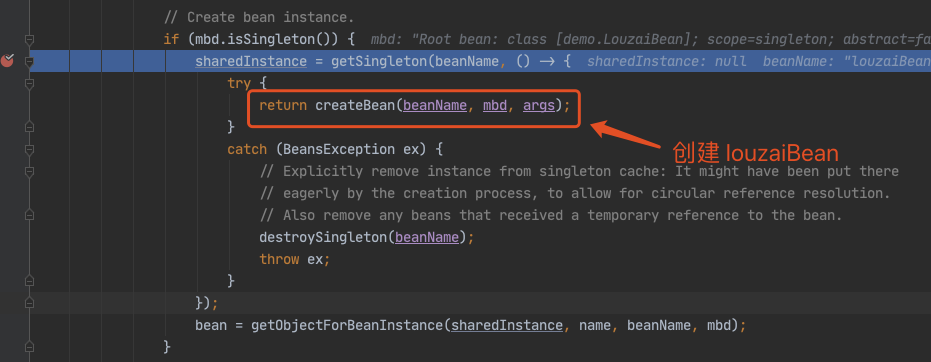Click the '// Create bean instance.' comment

[259, 18]
